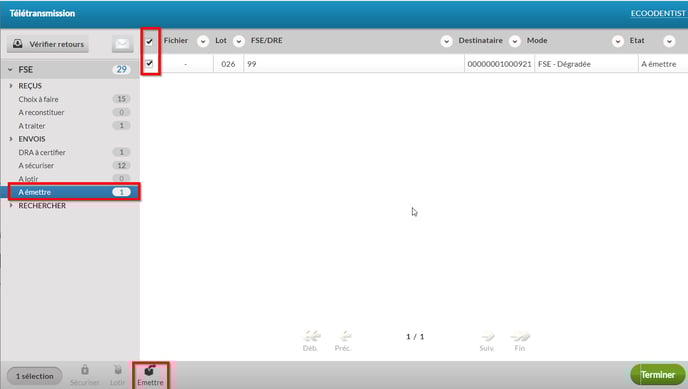Uncheck the lot 026 row checkbox

(x=149, y=64)
